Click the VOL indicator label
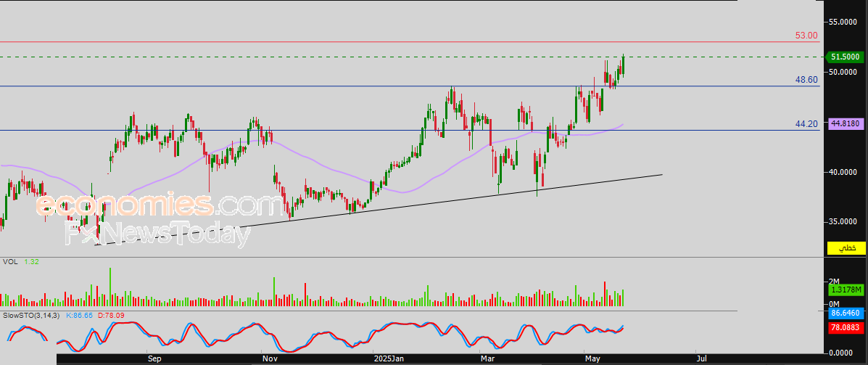 click(x=9, y=261)
